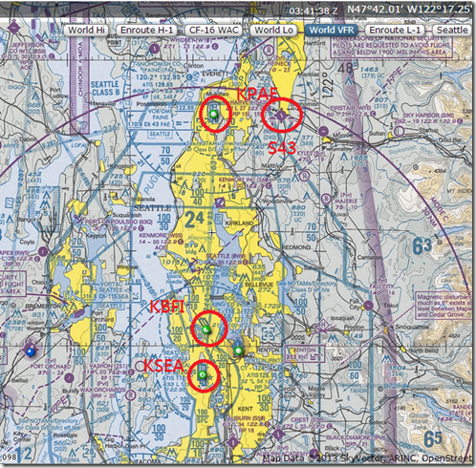Select the Fall City airport symbol
Viewport: 476px width, 468px height.
click(x=368, y=306)
